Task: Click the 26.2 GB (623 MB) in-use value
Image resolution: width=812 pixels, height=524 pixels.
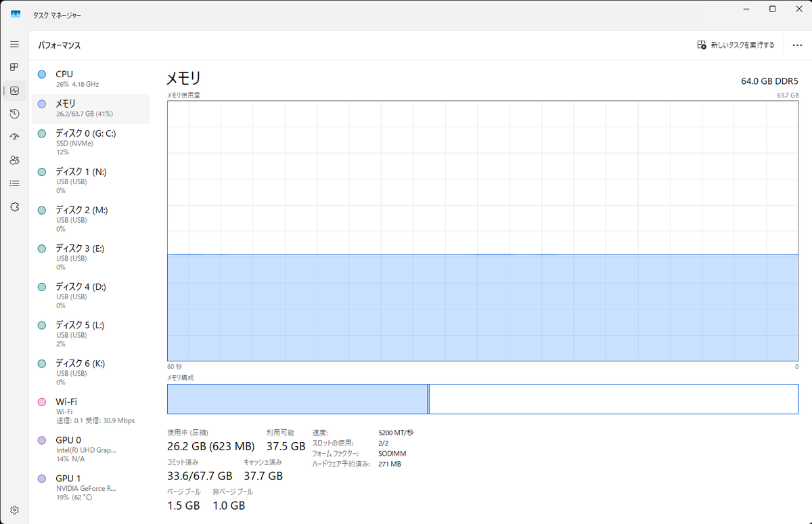Action: click(x=210, y=446)
